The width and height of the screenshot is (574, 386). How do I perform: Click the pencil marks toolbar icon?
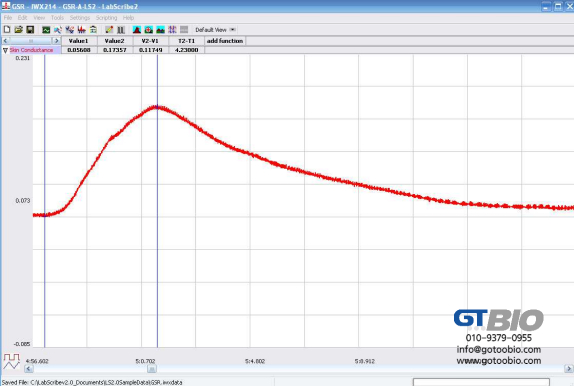click(x=109, y=30)
